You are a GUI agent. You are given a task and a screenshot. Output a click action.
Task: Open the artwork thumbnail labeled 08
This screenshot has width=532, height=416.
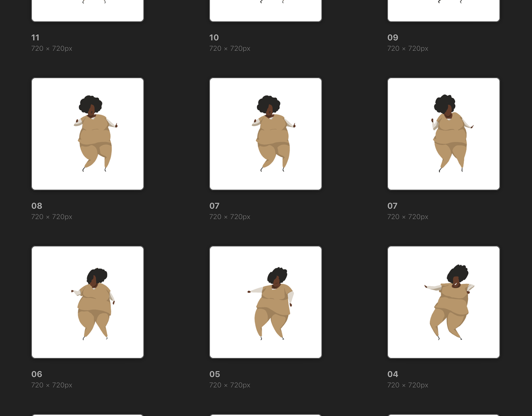click(x=87, y=134)
